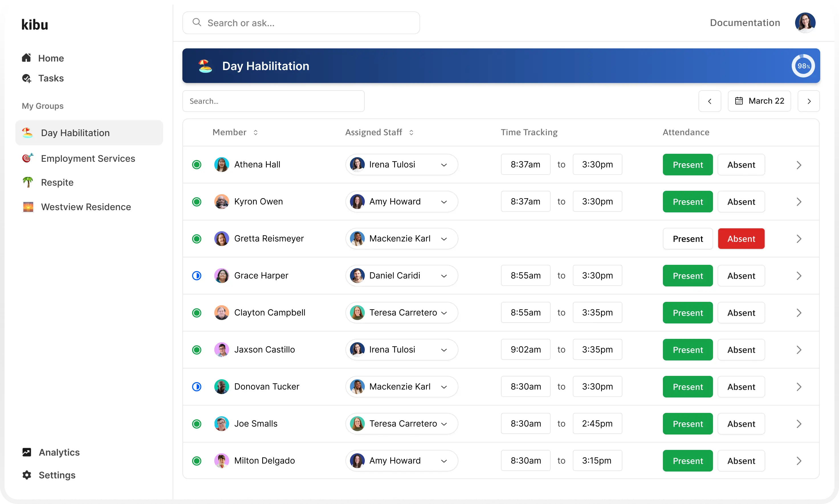
Task: Mark Gretta Reismeyer as Present
Action: 687,239
